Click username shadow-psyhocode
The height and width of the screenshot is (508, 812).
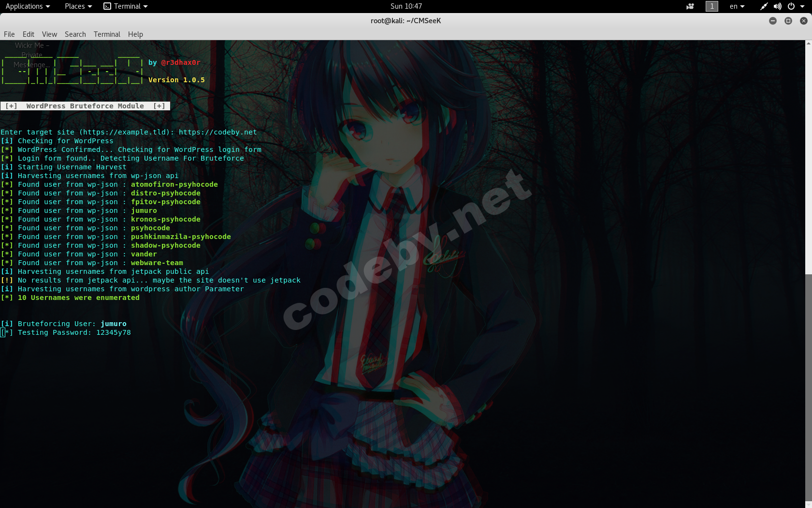(165, 245)
